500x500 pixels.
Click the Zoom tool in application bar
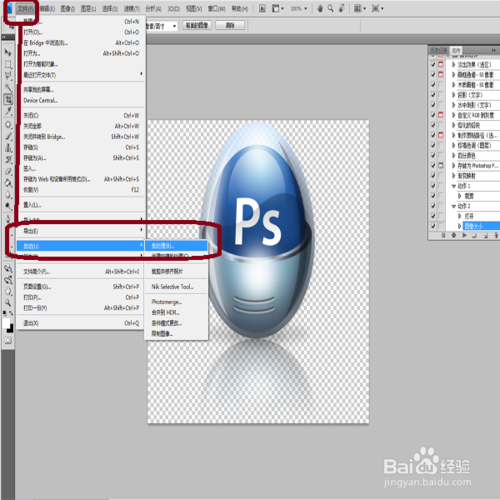pos(330,8)
